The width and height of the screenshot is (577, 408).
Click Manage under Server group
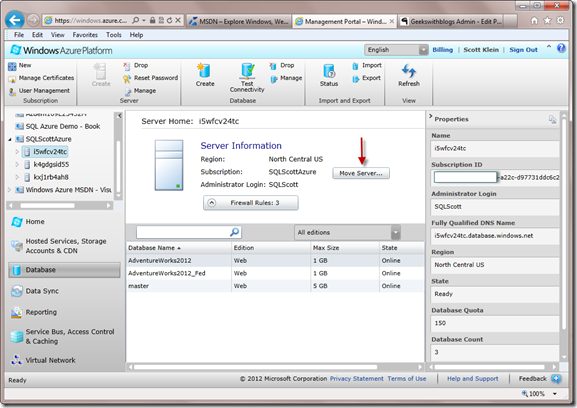pyautogui.click(x=140, y=91)
